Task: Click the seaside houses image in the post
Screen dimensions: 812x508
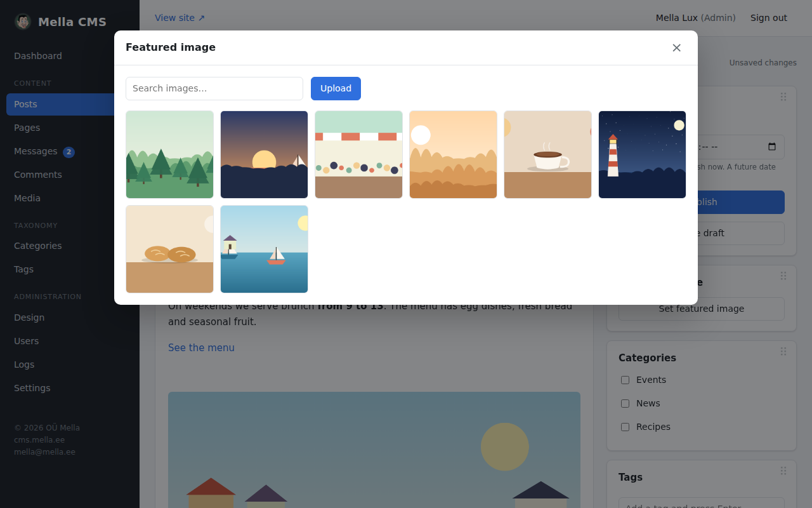Action: point(374,450)
